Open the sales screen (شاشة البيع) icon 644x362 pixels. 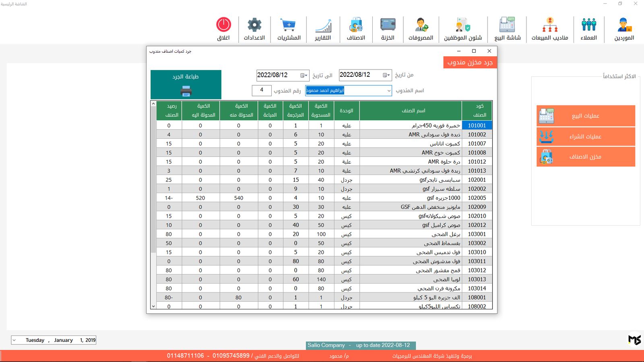[507, 25]
